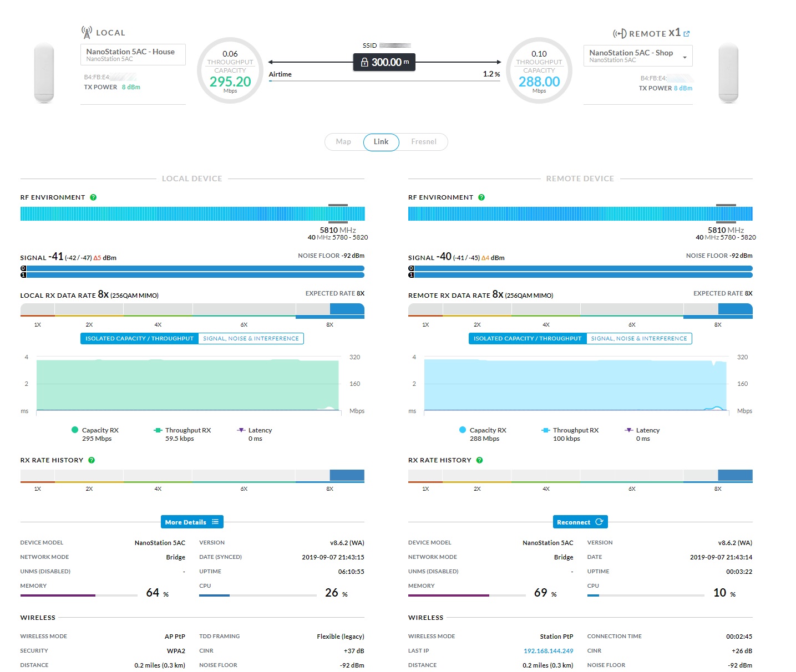Click the help icon beside remote RF Environment
This screenshot has width=796, height=672.
(481, 197)
